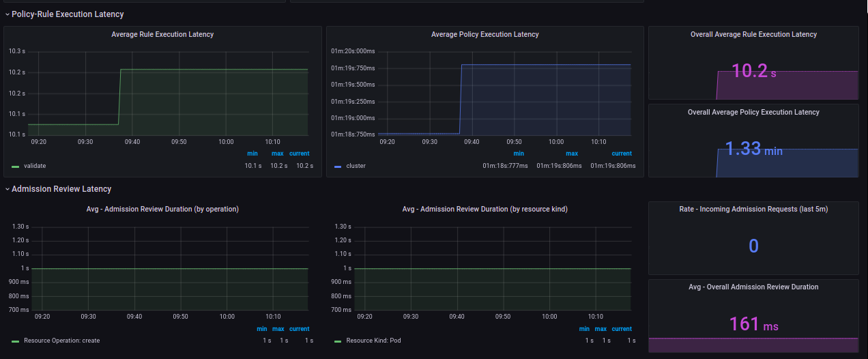Image resolution: width=868 pixels, height=359 pixels.
Task: Toggle the Resource Operation: create legend series
Action: [x=61, y=341]
